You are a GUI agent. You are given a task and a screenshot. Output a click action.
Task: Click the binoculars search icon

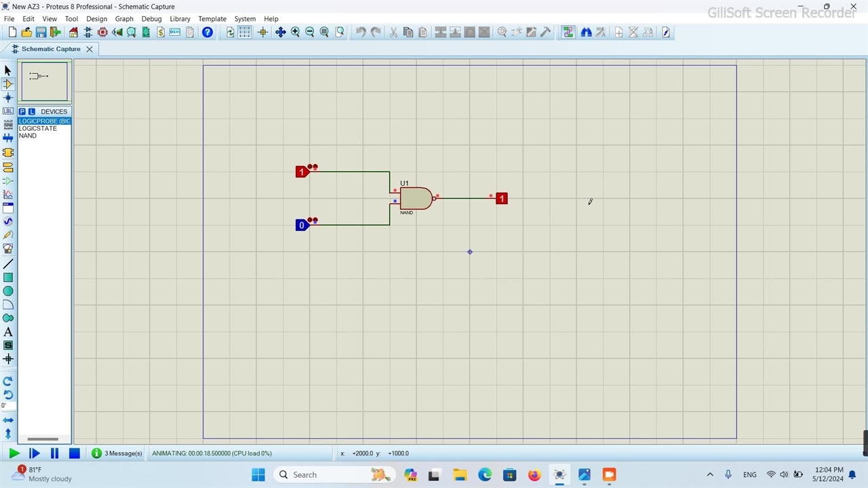click(x=586, y=32)
